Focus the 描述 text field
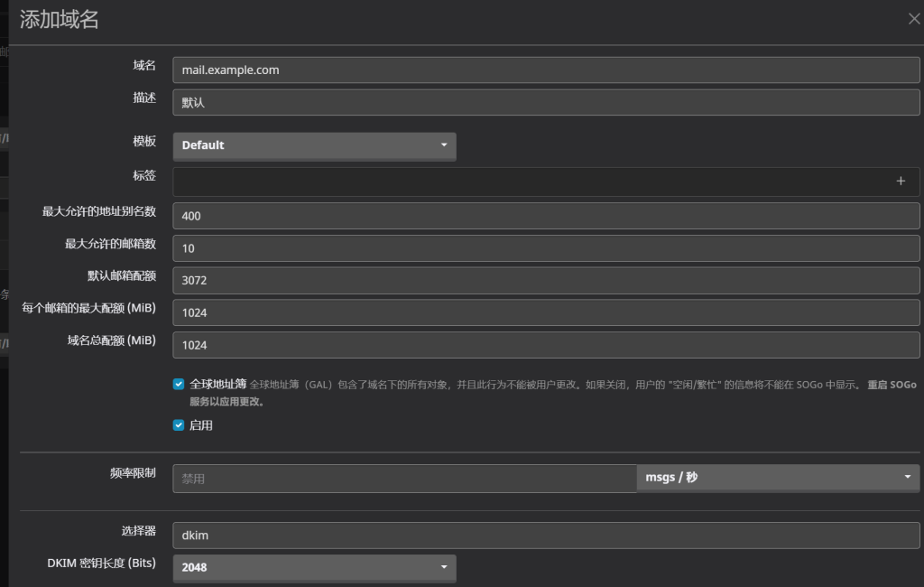The width and height of the screenshot is (924, 587). (x=546, y=103)
